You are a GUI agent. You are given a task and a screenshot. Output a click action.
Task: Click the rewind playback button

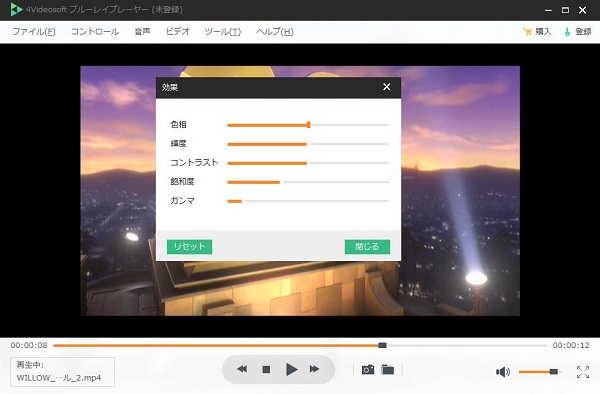(242, 369)
